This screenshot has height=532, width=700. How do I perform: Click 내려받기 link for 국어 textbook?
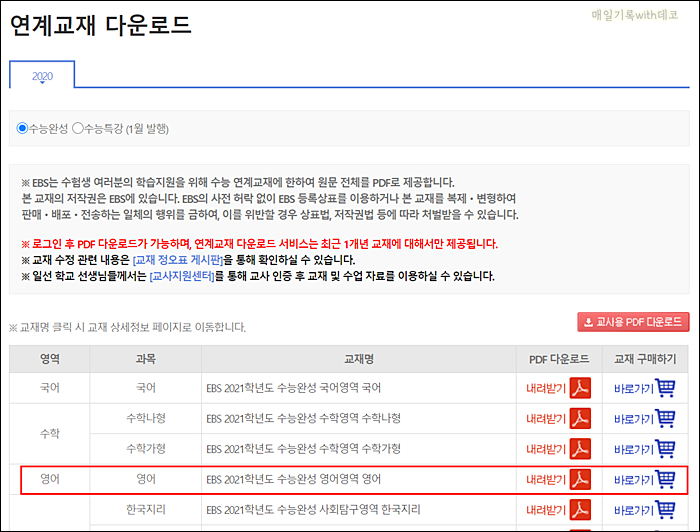[546, 388]
